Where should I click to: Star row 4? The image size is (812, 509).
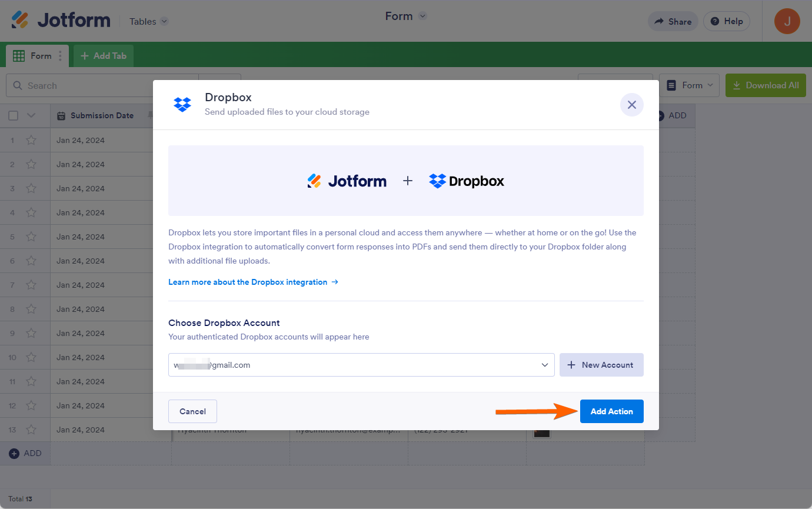(31, 212)
